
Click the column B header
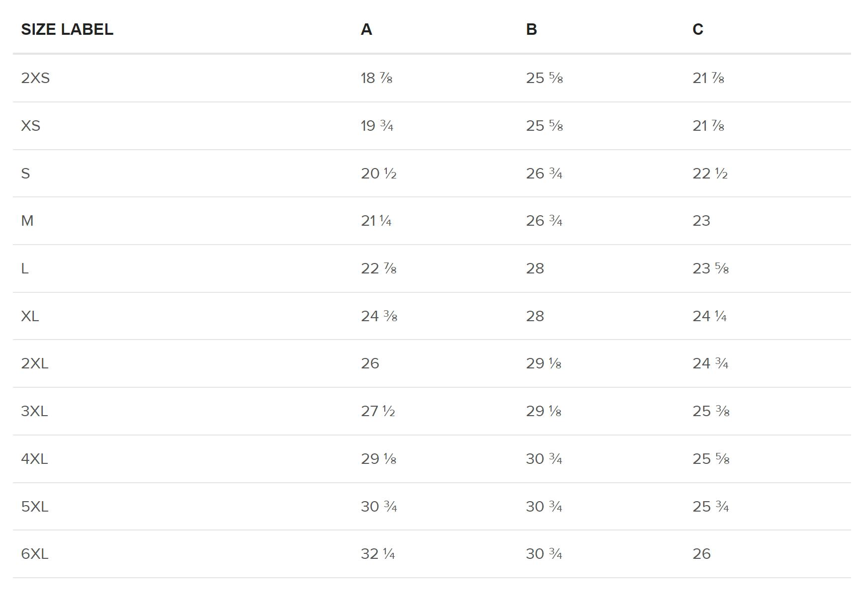[x=531, y=29]
